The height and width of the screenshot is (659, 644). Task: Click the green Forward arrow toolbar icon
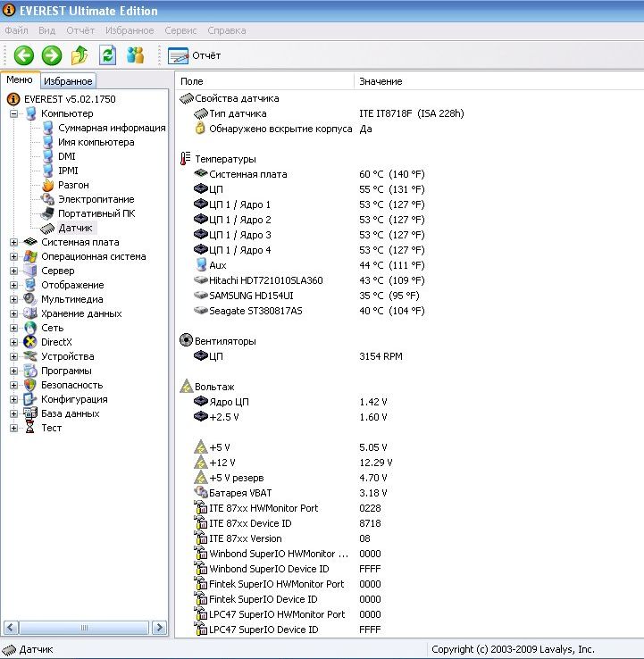tap(52, 55)
